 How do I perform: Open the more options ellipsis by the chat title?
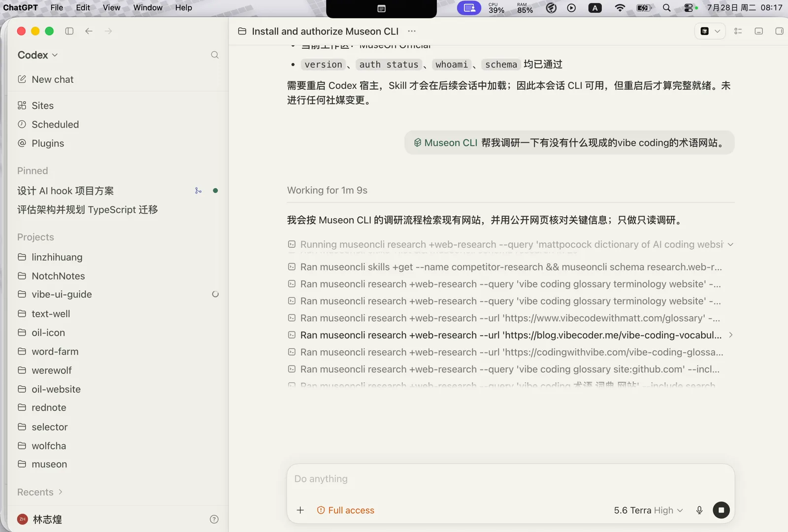point(412,31)
